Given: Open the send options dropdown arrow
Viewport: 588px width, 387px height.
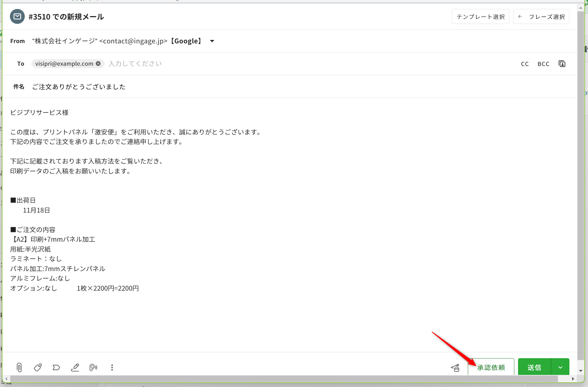Looking at the screenshot, I should (x=560, y=367).
